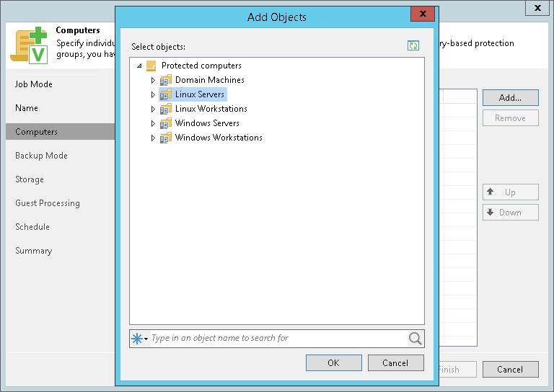This screenshot has height=392, width=554.
Task: Go to the Job Mode step
Action: [x=34, y=84]
